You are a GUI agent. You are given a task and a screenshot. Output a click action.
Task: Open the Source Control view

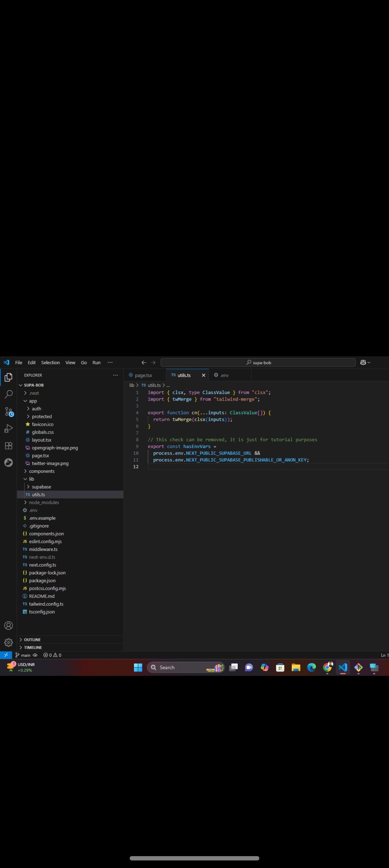pos(9,412)
